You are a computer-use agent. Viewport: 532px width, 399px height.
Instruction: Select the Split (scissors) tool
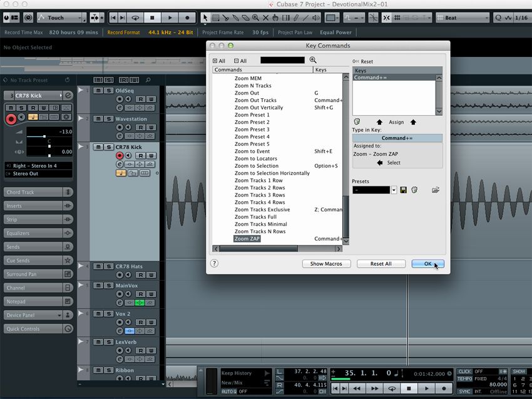[x=225, y=17]
